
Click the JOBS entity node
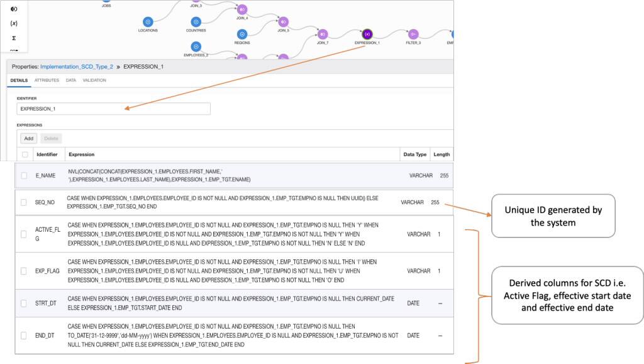(x=106, y=3)
